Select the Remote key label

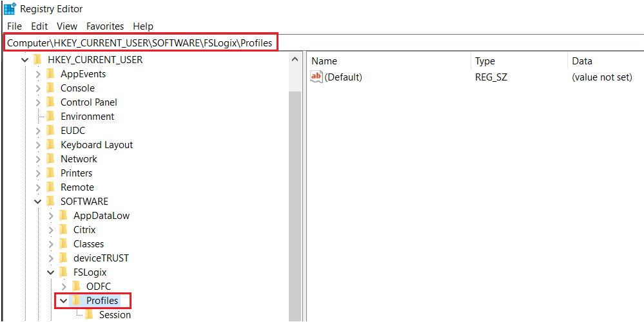click(77, 187)
